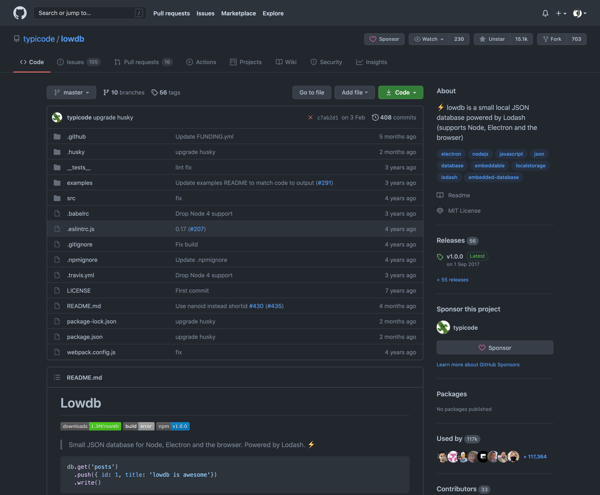View the 56 tags link
The width and height of the screenshot is (600, 495).
[166, 93]
